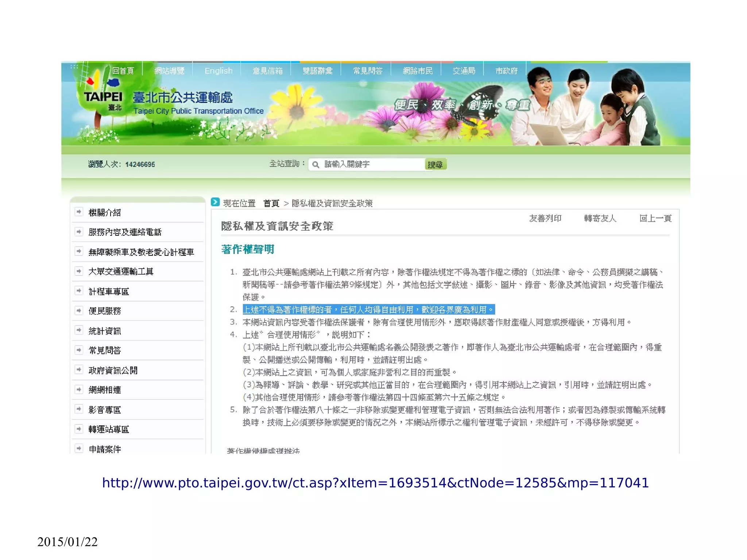This screenshot has height=560, width=747.
Task: Click the arrow icon beside 便民服務
Action: [x=79, y=310]
